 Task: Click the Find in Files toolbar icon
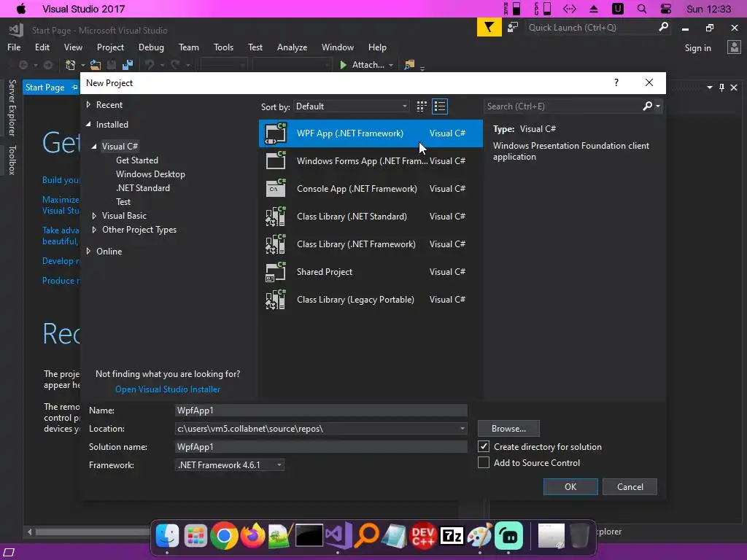409,65
